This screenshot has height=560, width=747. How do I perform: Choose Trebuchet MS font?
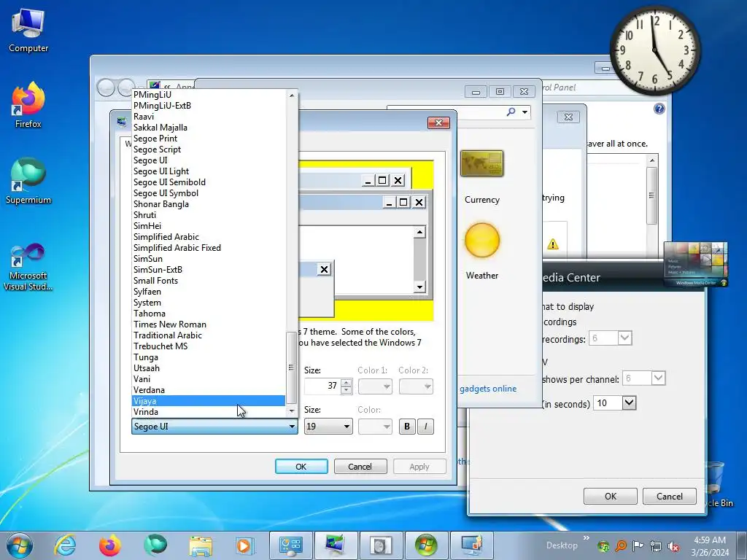(x=208, y=346)
